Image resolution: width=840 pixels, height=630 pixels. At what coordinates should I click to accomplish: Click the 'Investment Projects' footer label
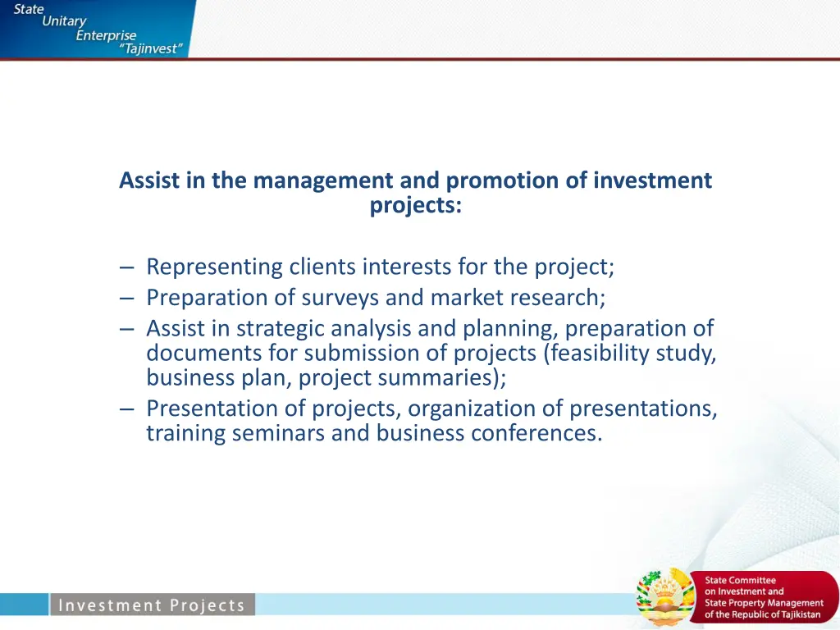[152, 605]
